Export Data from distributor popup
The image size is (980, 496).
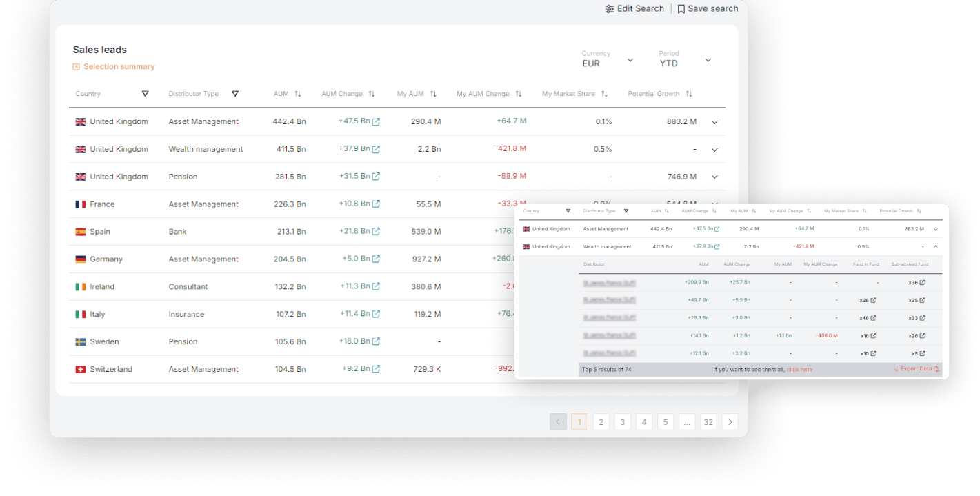(917, 369)
